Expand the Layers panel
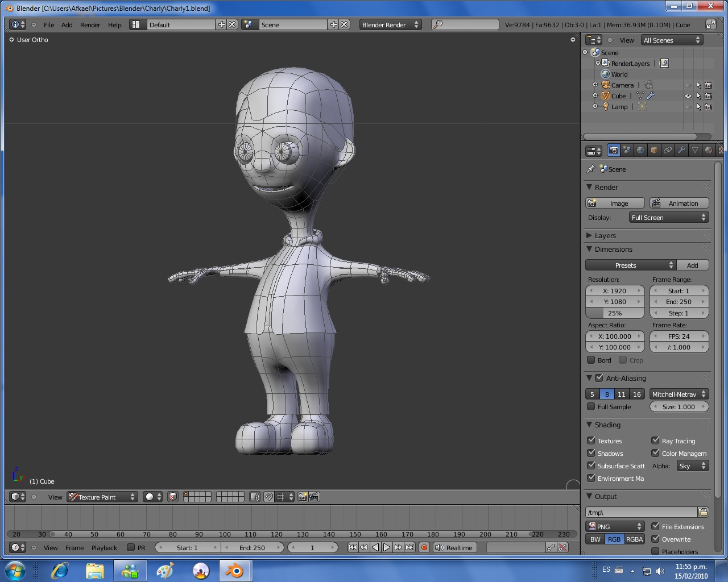 coord(605,235)
